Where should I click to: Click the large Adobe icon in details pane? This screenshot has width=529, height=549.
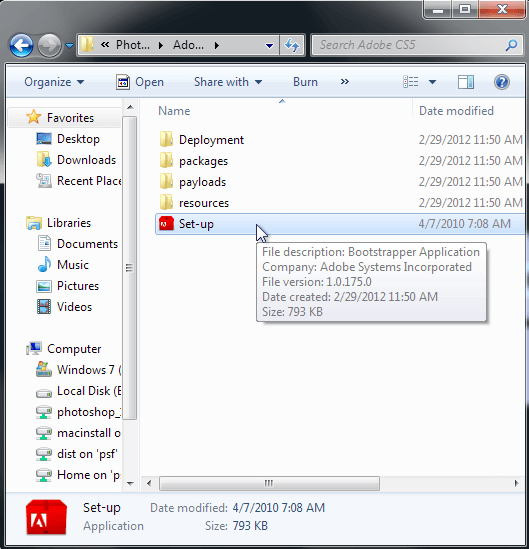pyautogui.click(x=46, y=517)
